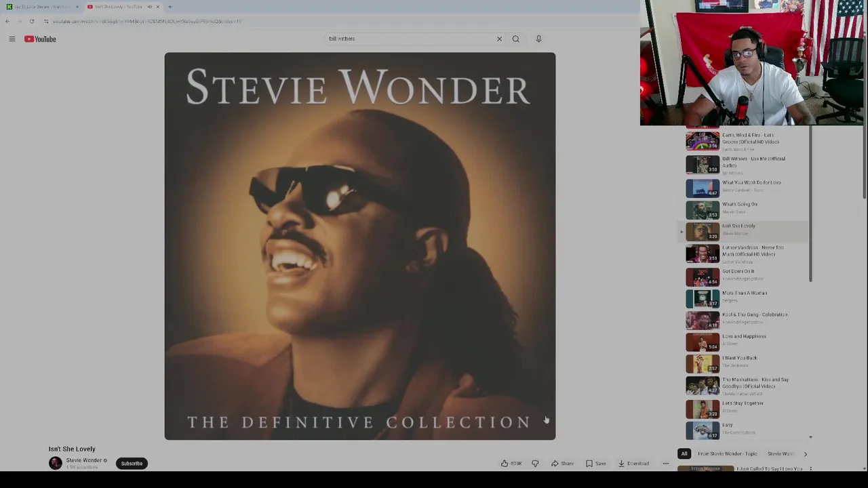Select the 'All' filter chip
The height and width of the screenshot is (488, 868).
(x=684, y=454)
